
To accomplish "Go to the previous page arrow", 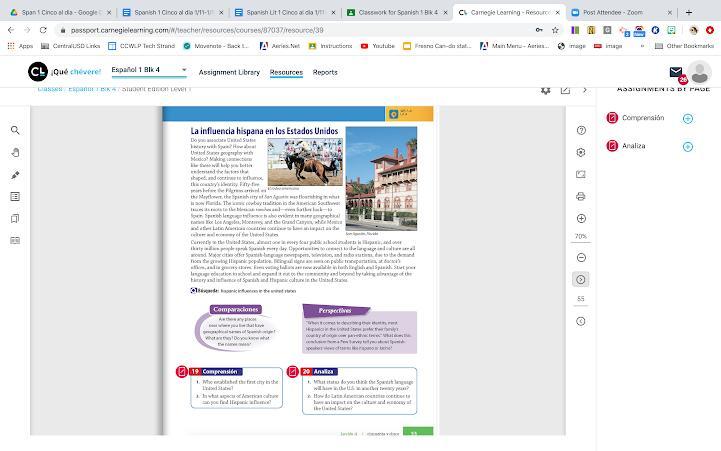I will click(x=581, y=320).
